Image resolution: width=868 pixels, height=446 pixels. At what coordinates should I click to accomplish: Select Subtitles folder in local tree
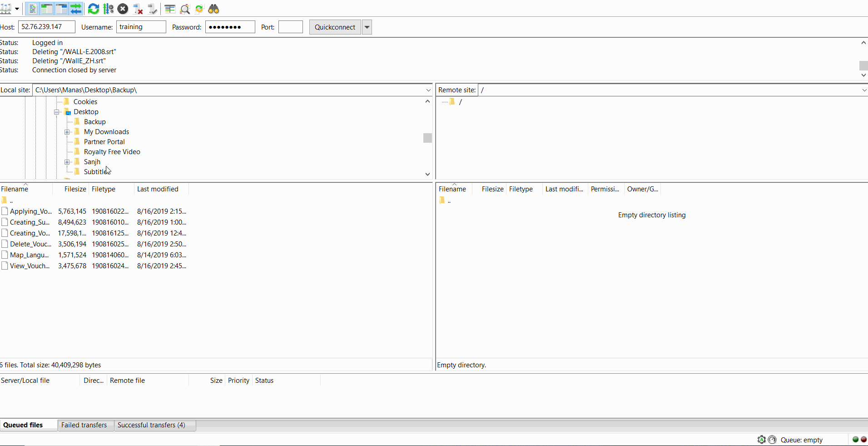click(x=96, y=172)
